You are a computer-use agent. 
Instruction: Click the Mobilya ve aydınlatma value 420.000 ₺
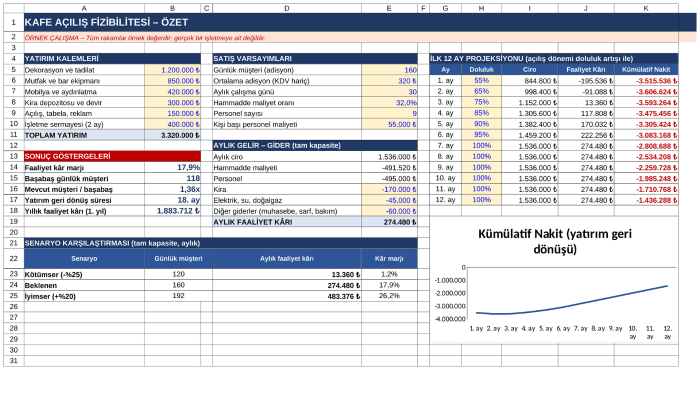pos(173,91)
